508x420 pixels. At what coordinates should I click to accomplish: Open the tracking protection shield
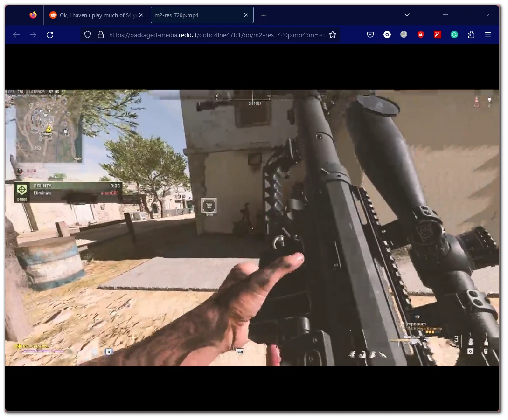coord(88,34)
